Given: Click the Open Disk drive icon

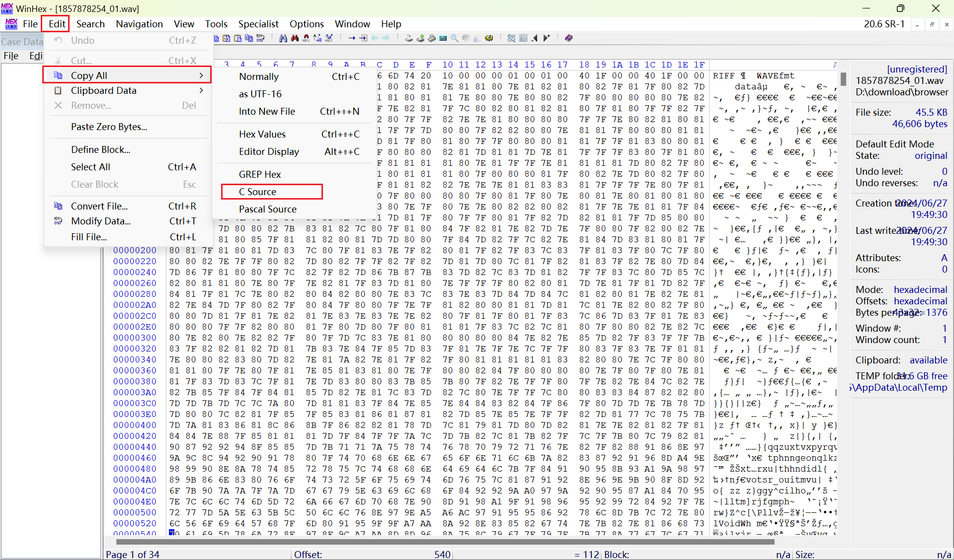Looking at the screenshot, I should click(408, 38).
